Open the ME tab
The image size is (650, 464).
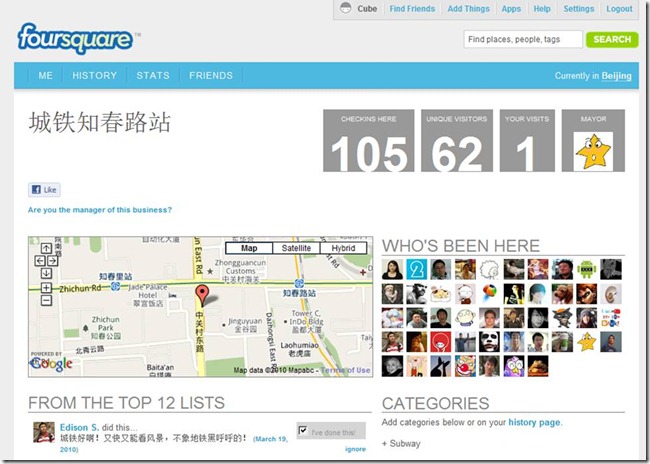click(46, 75)
